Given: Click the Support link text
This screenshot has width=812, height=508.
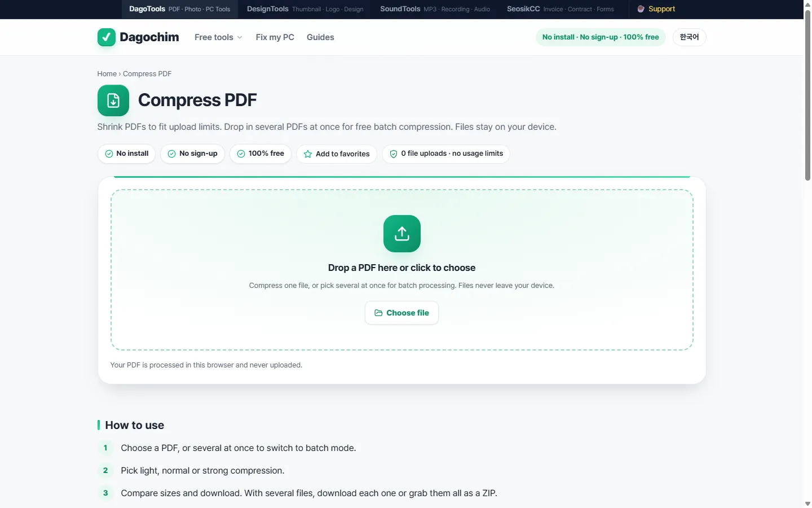Looking at the screenshot, I should [661, 9].
